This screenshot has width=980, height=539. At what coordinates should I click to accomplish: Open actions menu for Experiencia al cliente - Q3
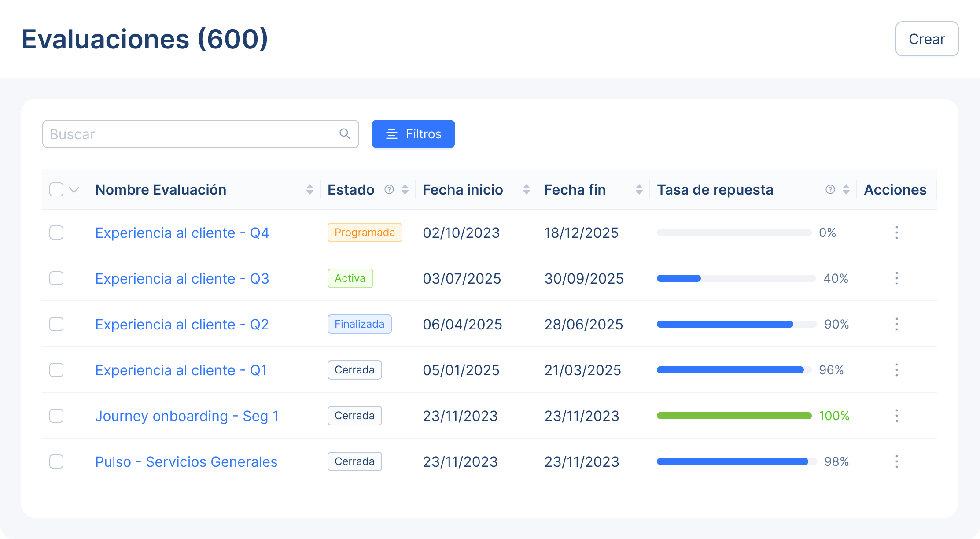897,278
